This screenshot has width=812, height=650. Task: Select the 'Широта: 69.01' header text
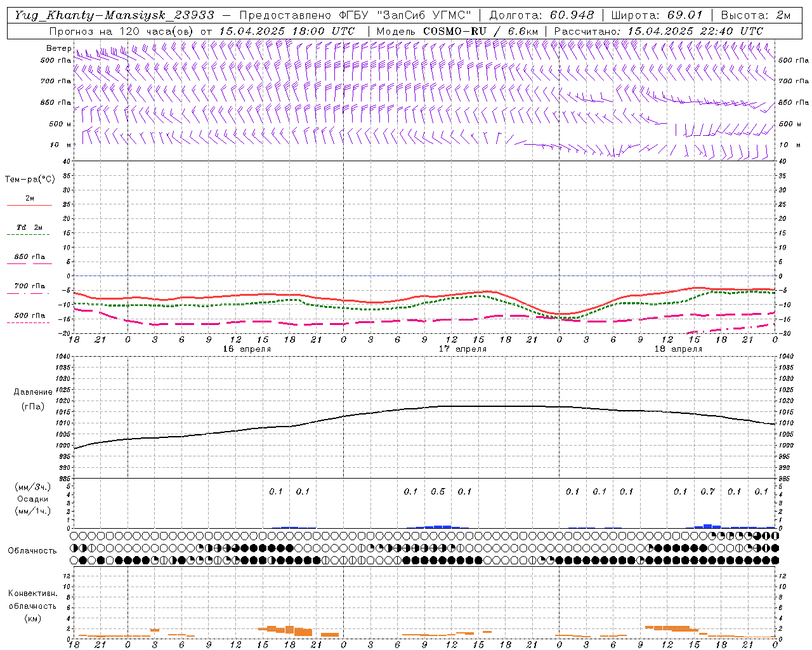[x=657, y=15]
